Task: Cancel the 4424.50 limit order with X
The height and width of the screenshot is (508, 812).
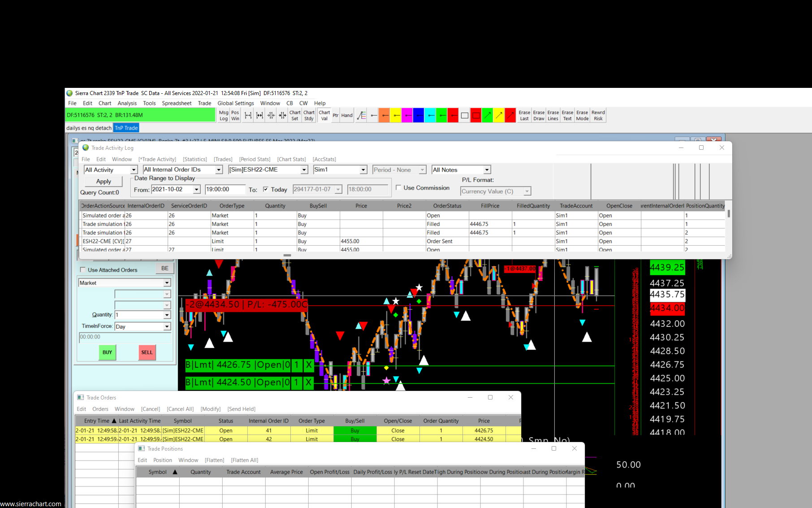Action: tap(308, 382)
